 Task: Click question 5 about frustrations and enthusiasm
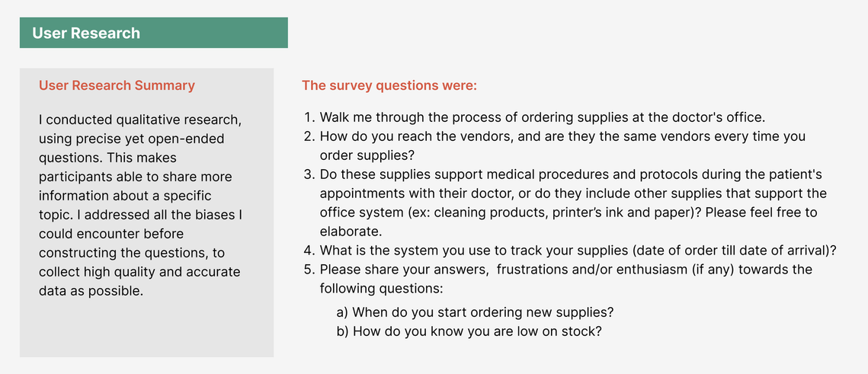coord(558,279)
